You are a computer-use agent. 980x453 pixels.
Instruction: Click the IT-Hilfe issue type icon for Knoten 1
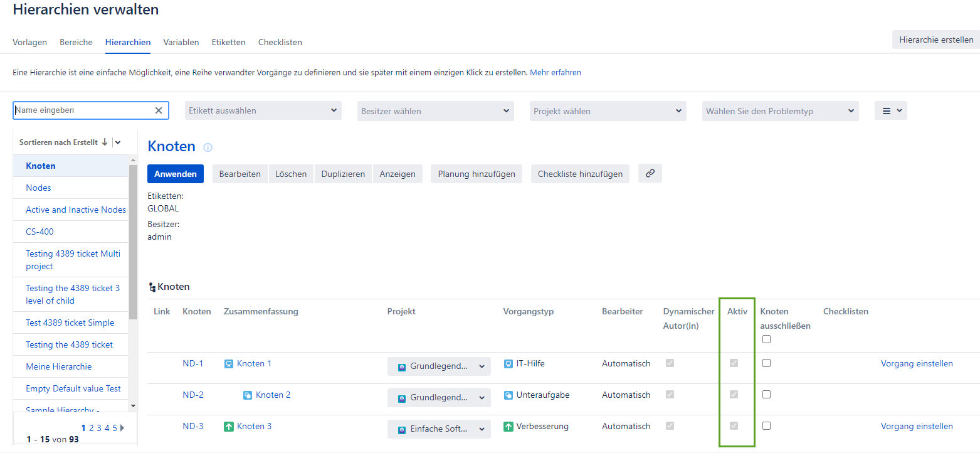[508, 364]
